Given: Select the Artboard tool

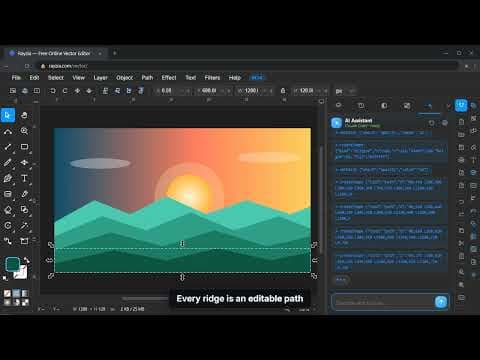Looking at the screenshot, I should coord(24,241).
